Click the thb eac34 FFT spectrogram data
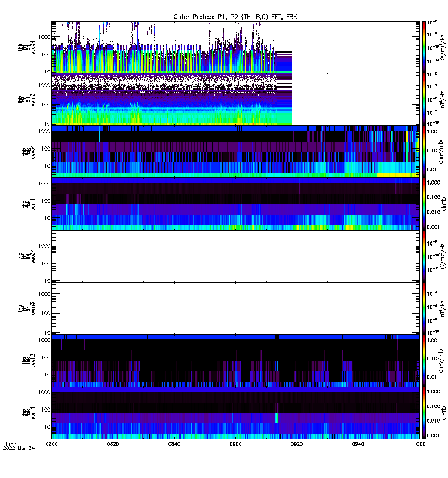The height and width of the screenshot is (478, 448). 172,47
